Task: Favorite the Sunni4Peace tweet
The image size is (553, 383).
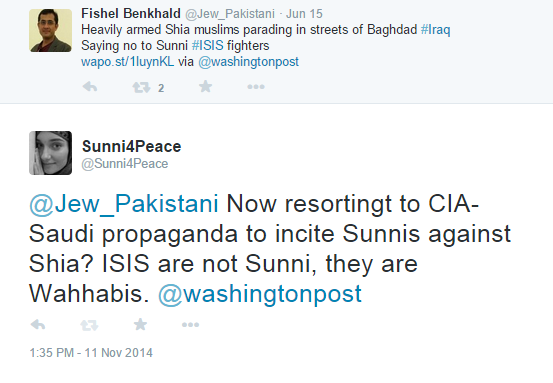Action: 140,324
